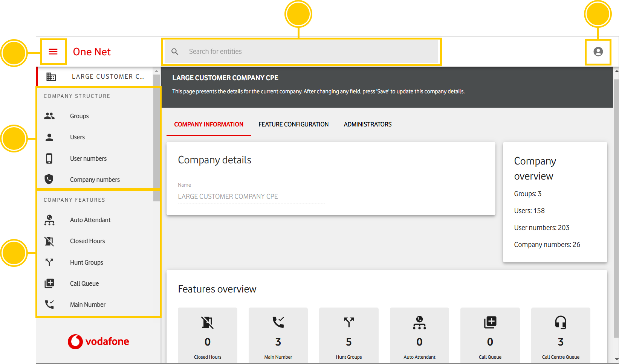Click the Closed Hours sidebar icon
The height and width of the screenshot is (364, 619).
tap(49, 241)
